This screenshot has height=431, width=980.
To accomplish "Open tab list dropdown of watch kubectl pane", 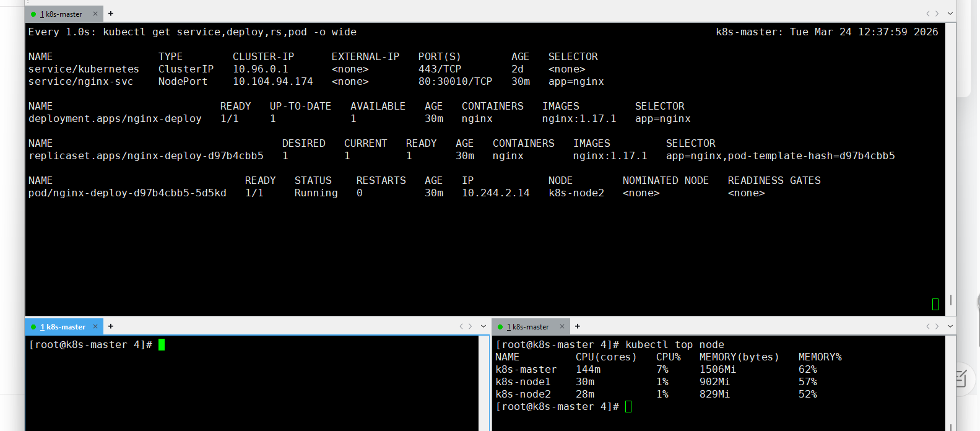I will point(950,14).
